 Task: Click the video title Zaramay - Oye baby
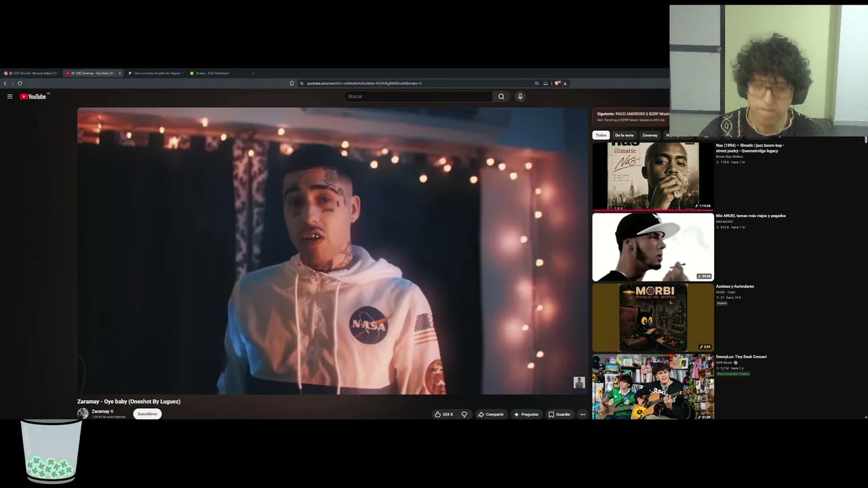[x=129, y=401]
